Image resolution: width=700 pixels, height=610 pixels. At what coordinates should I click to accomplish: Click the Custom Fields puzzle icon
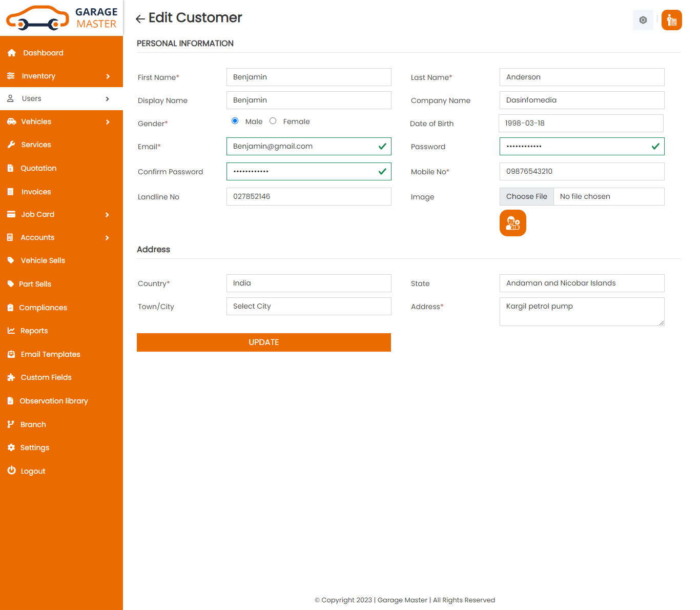[11, 377]
